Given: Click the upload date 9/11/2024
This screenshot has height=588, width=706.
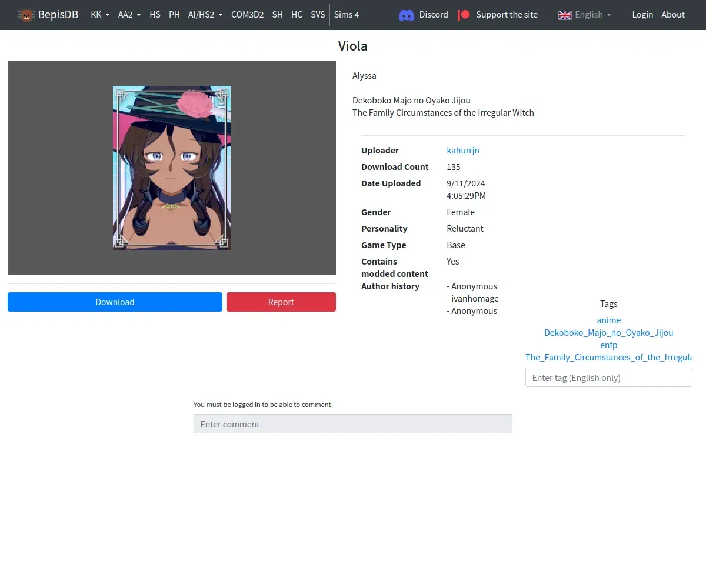Looking at the screenshot, I should click(466, 183).
